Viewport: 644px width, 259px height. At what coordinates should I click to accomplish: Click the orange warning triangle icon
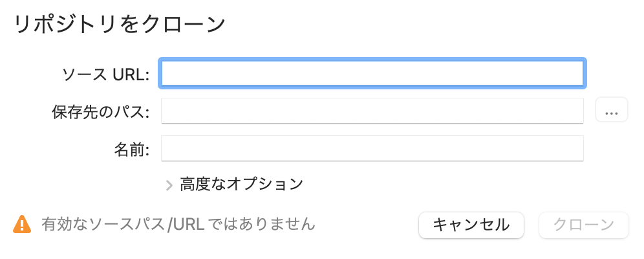[x=22, y=225]
